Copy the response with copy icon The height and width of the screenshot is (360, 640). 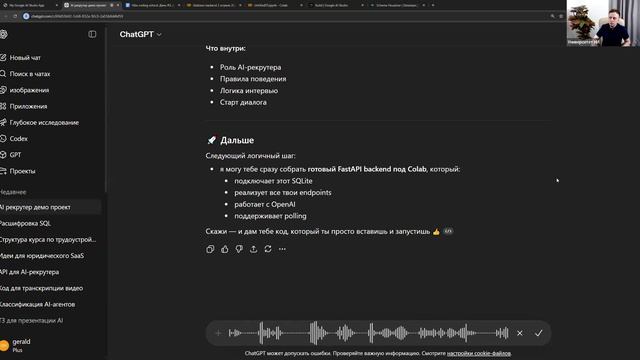click(210, 249)
